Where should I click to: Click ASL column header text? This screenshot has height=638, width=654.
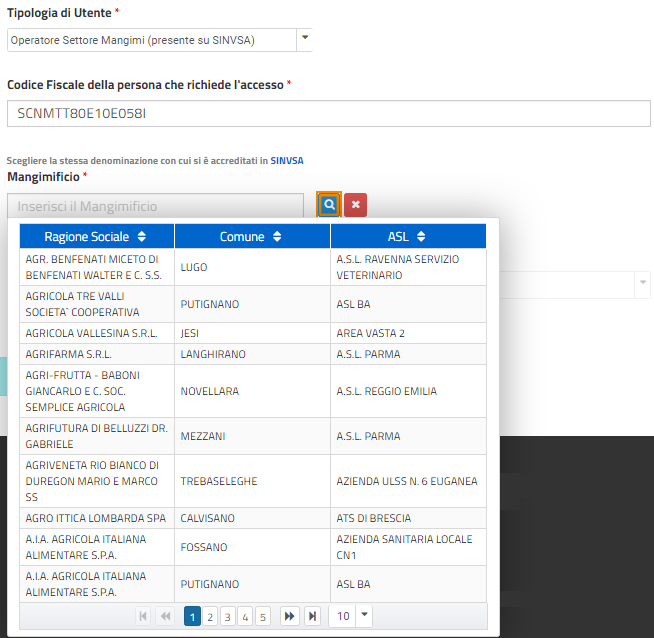398,236
